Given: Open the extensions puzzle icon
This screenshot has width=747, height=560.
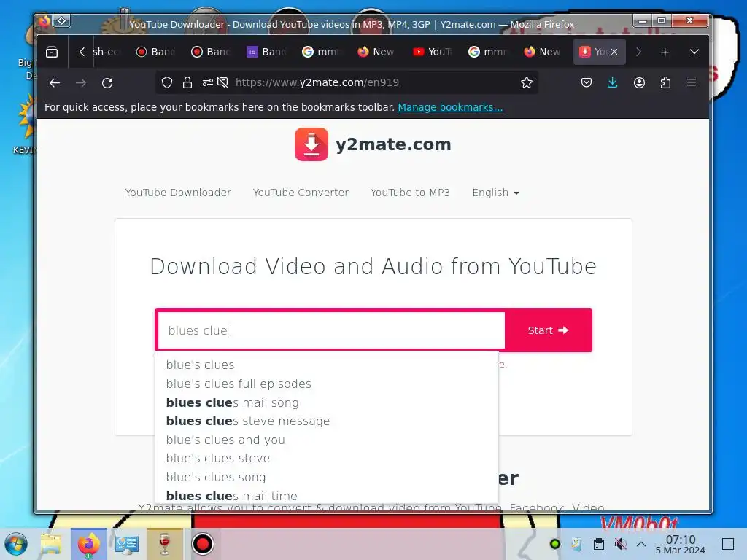Looking at the screenshot, I should 665,83.
